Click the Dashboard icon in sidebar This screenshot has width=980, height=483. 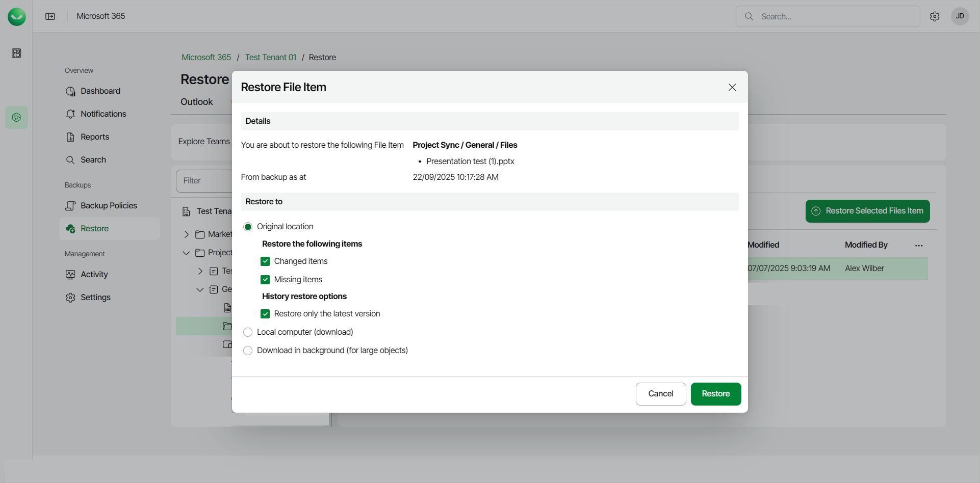click(x=70, y=91)
